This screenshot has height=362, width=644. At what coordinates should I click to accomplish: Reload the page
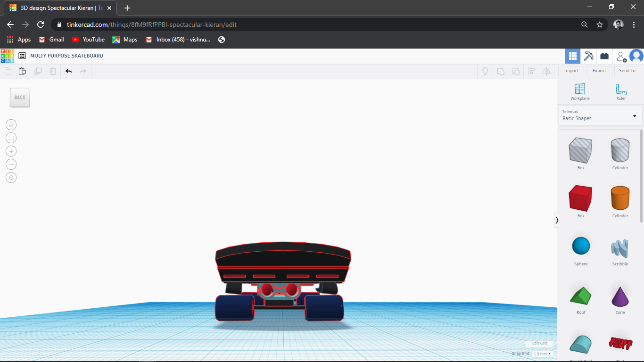[41, 25]
